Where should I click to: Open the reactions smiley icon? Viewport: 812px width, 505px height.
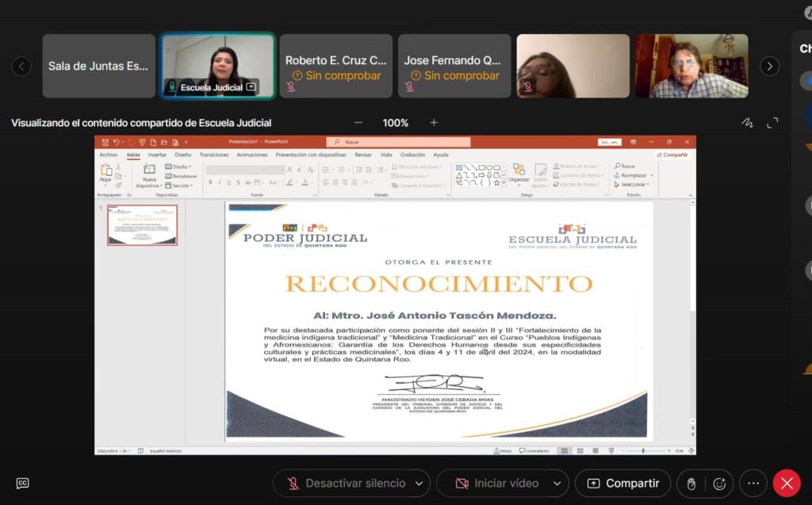(719, 484)
